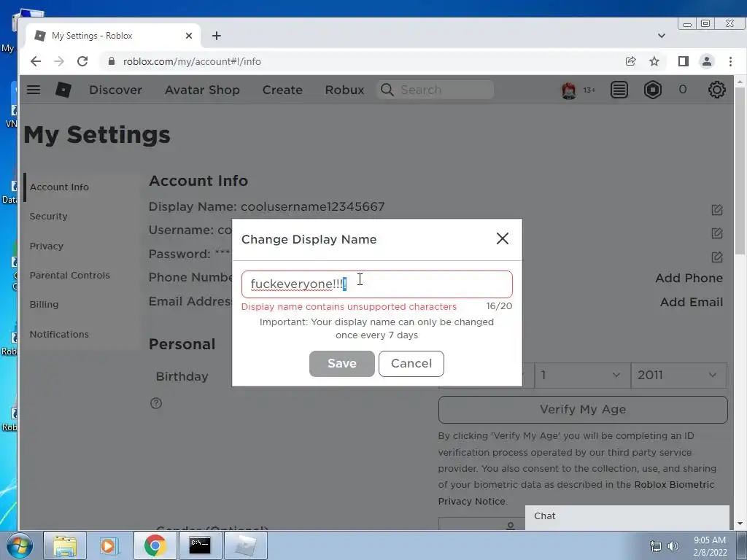The width and height of the screenshot is (747, 560).
Task: Click the Roblox taskbar item
Action: tap(245, 545)
